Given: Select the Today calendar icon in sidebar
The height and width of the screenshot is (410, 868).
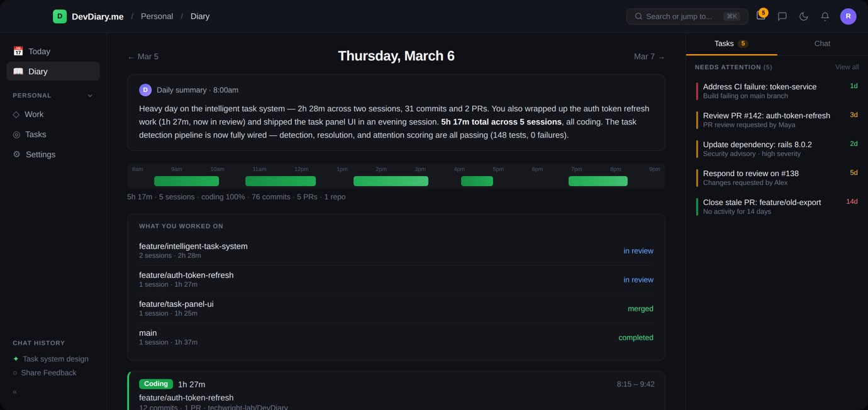Looking at the screenshot, I should (18, 51).
